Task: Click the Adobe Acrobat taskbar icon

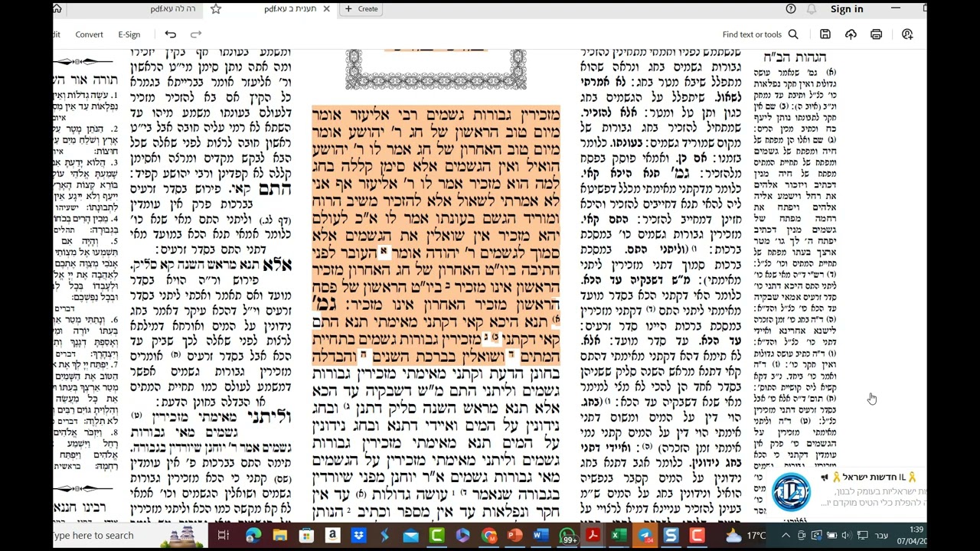Action: tap(593, 536)
